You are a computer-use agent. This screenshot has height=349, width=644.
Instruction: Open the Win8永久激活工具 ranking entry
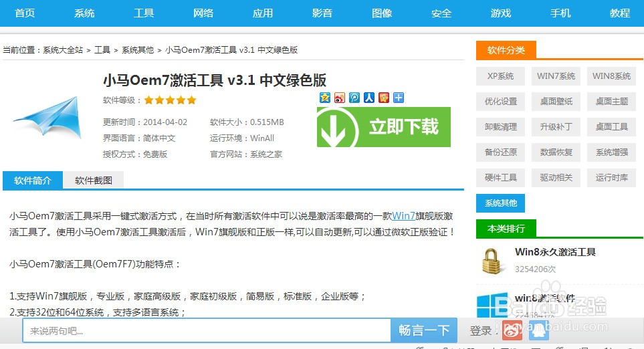click(555, 252)
